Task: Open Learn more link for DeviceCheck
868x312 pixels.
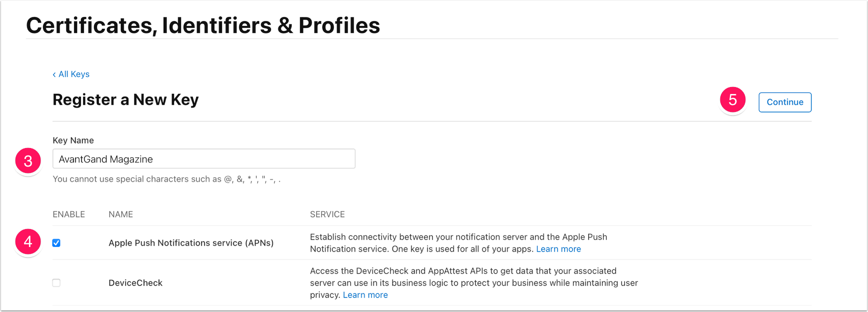Action: click(x=365, y=295)
